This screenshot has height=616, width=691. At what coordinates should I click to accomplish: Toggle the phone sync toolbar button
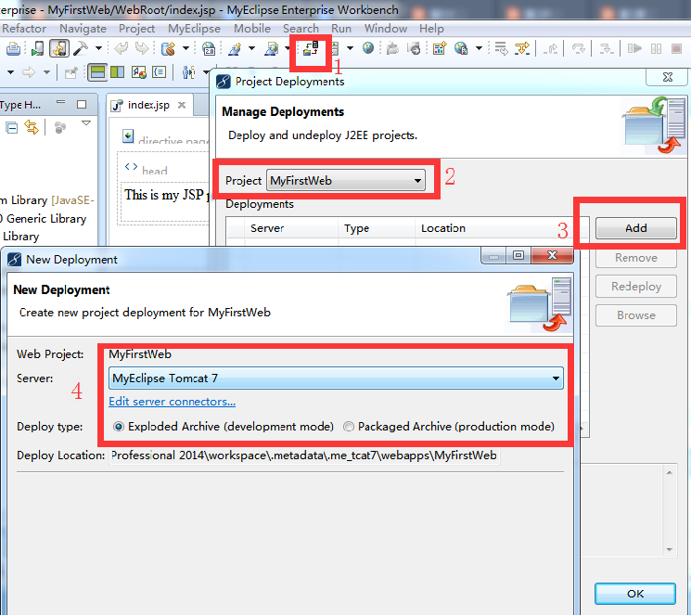point(59,48)
